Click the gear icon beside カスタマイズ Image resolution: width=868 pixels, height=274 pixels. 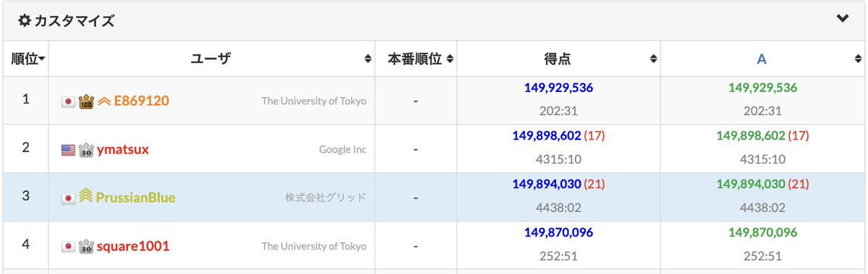pos(25,21)
